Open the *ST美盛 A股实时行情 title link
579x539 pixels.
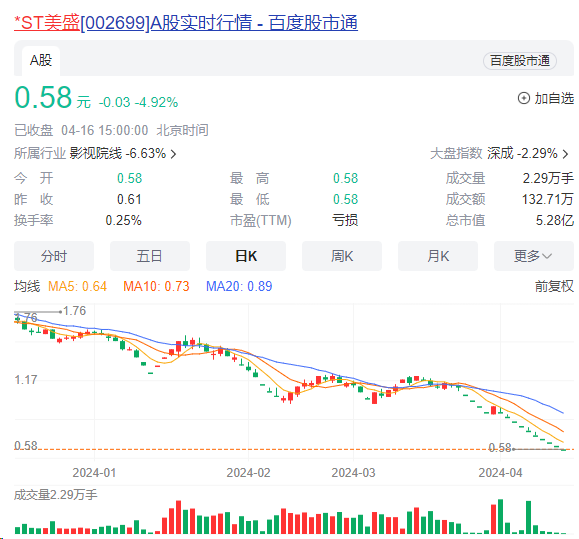pyautogui.click(x=186, y=23)
